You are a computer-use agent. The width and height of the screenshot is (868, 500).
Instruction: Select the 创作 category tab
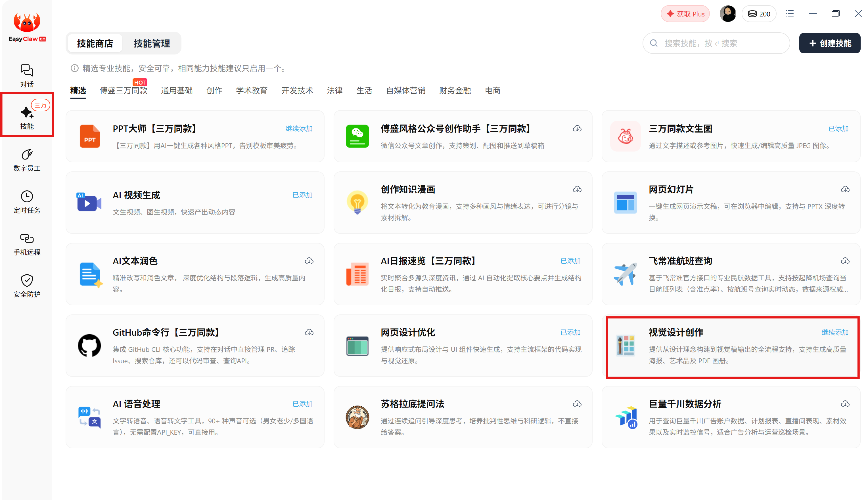[214, 90]
